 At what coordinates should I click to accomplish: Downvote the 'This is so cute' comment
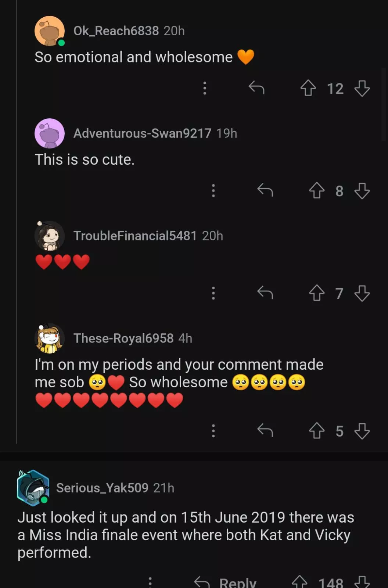[362, 191]
